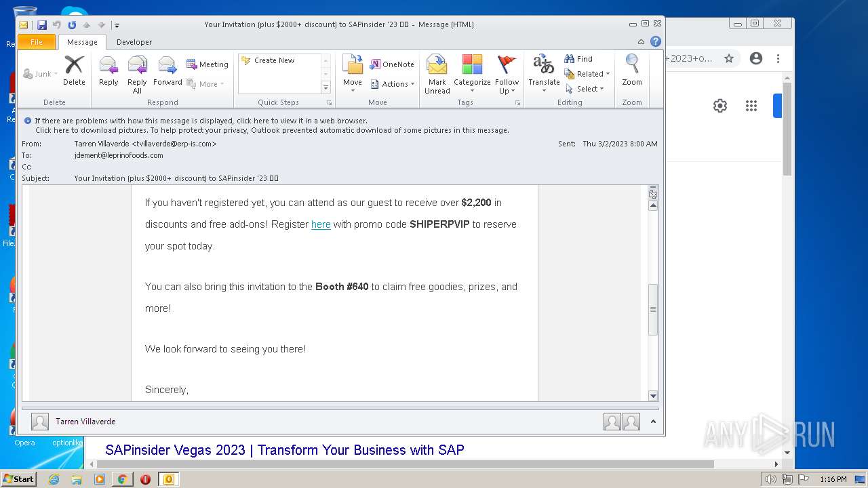
Task: Open SAPinsider Vegas 2023 search result
Action: [x=285, y=450]
